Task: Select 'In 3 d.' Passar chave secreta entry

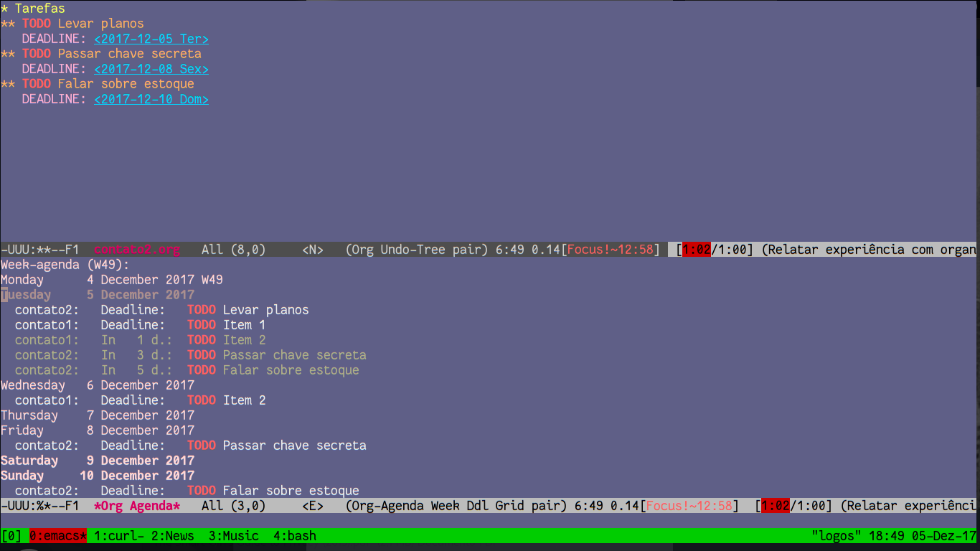Action: coord(191,355)
